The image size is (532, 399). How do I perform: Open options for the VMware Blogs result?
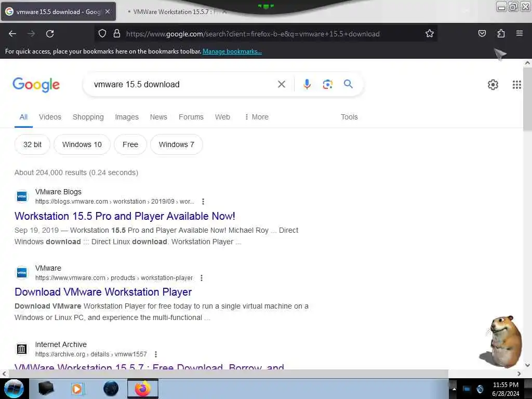[x=203, y=202]
